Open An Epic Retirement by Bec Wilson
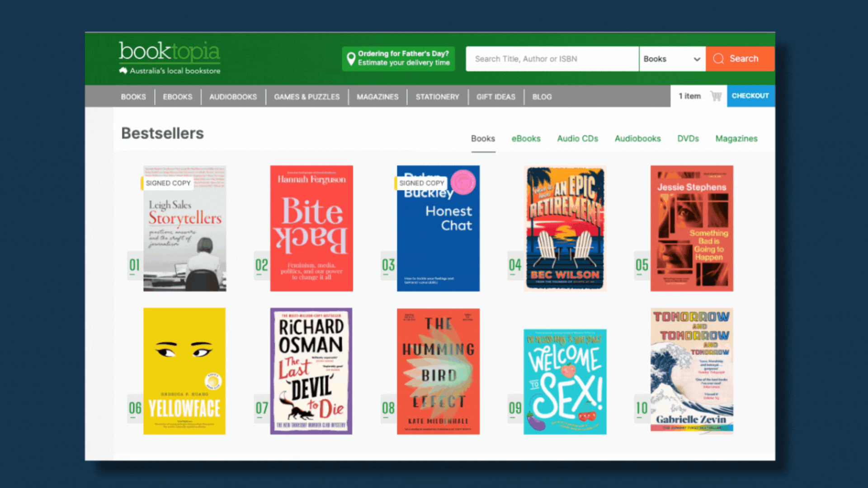Screen dimensions: 868x488 point(565,228)
